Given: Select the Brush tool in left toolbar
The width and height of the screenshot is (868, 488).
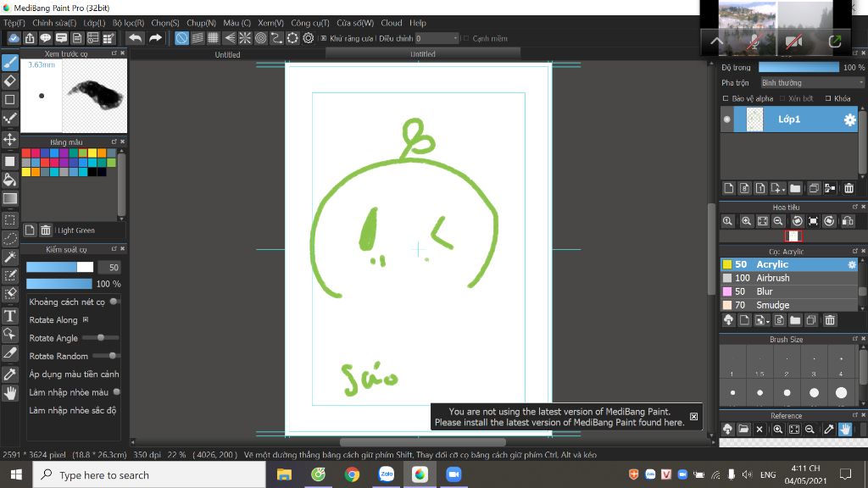Looking at the screenshot, I should click(10, 63).
